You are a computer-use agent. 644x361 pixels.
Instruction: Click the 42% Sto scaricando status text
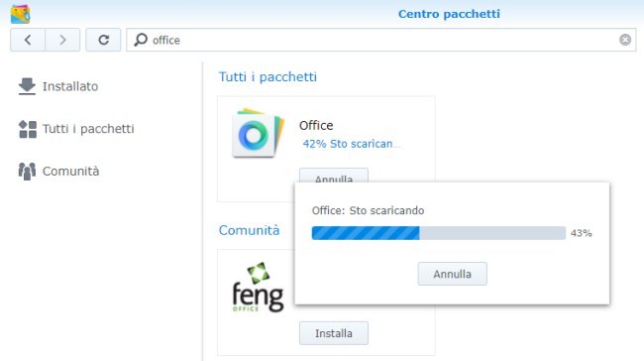pyautogui.click(x=352, y=144)
